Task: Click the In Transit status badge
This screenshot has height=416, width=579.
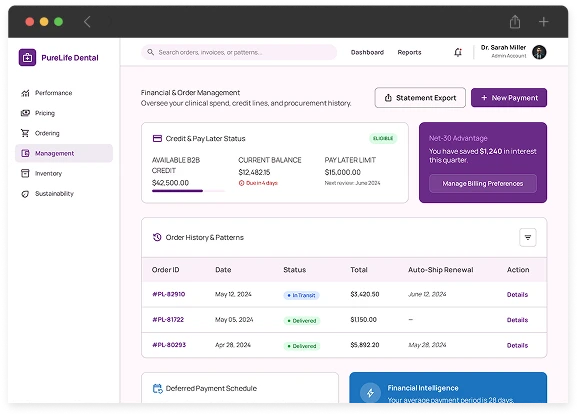Action: coord(301,295)
